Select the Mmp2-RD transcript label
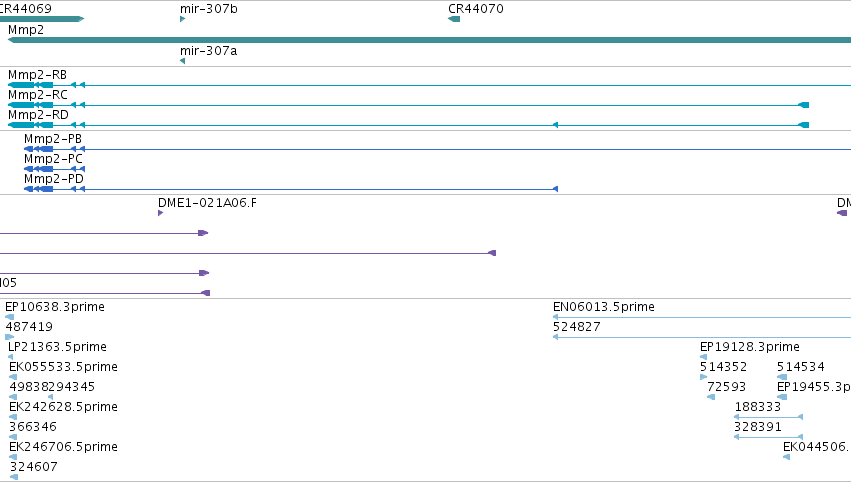Viewport: 851px width, 482px height. click(x=39, y=115)
